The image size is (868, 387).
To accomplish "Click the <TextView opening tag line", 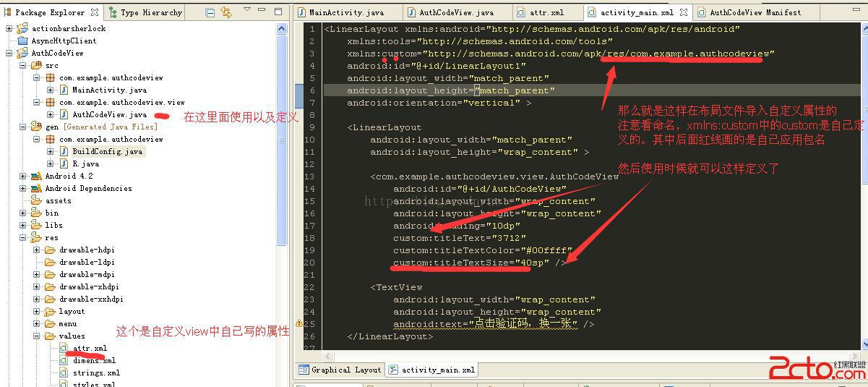I will tap(396, 286).
